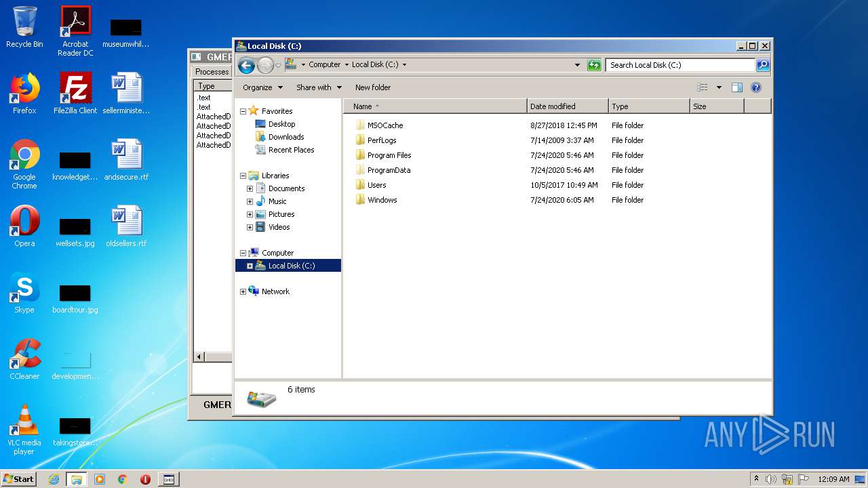Open Downloads in Favorites
This screenshot has width=868, height=488.
[286, 137]
